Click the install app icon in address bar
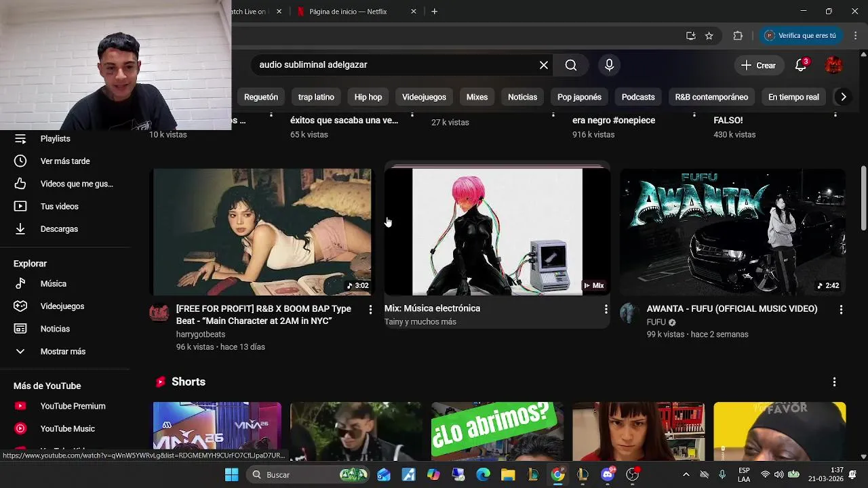 [x=690, y=36]
